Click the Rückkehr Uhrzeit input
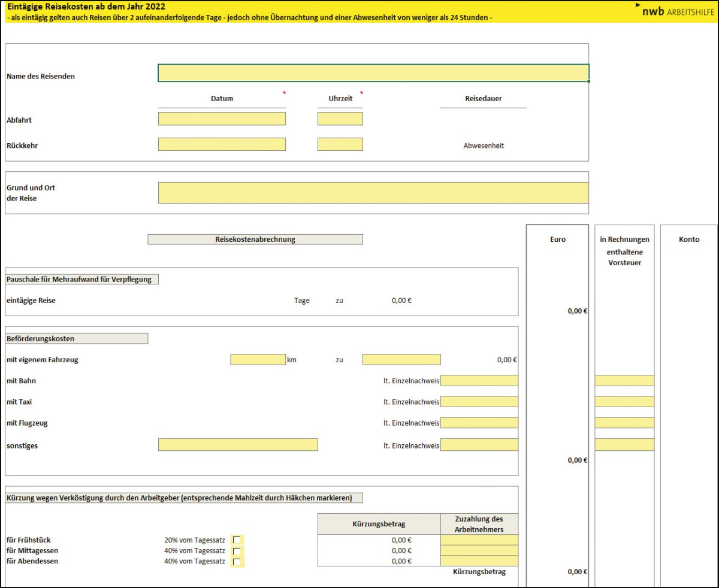This screenshot has height=588, width=719. (340, 144)
